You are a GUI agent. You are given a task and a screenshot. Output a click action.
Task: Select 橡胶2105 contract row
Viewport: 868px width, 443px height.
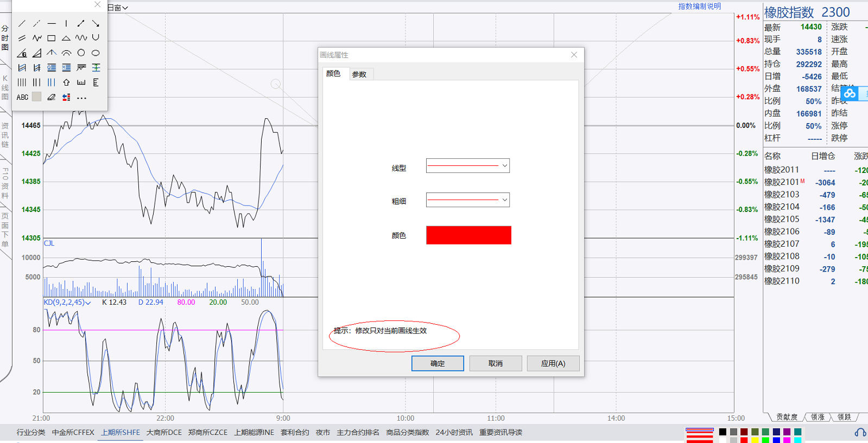tap(782, 219)
